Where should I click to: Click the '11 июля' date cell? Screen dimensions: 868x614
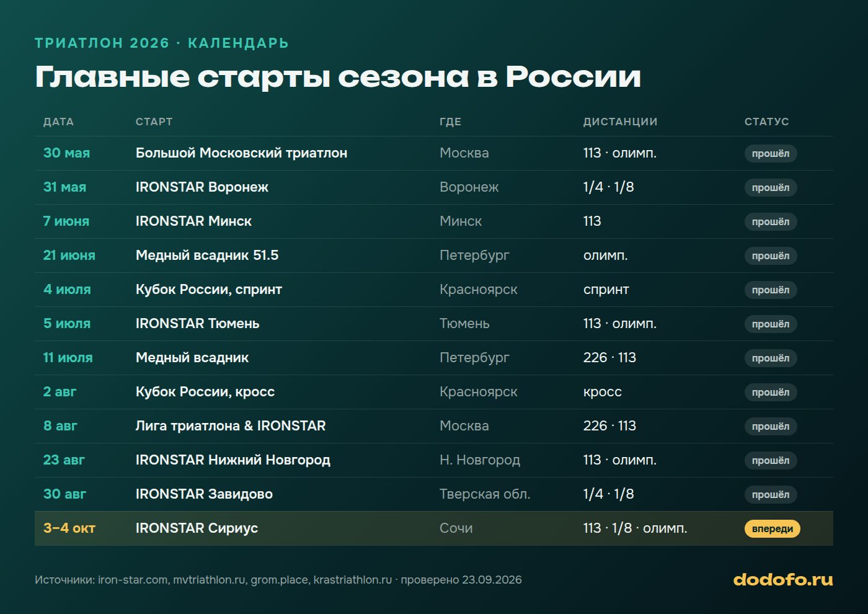pyautogui.click(x=68, y=358)
